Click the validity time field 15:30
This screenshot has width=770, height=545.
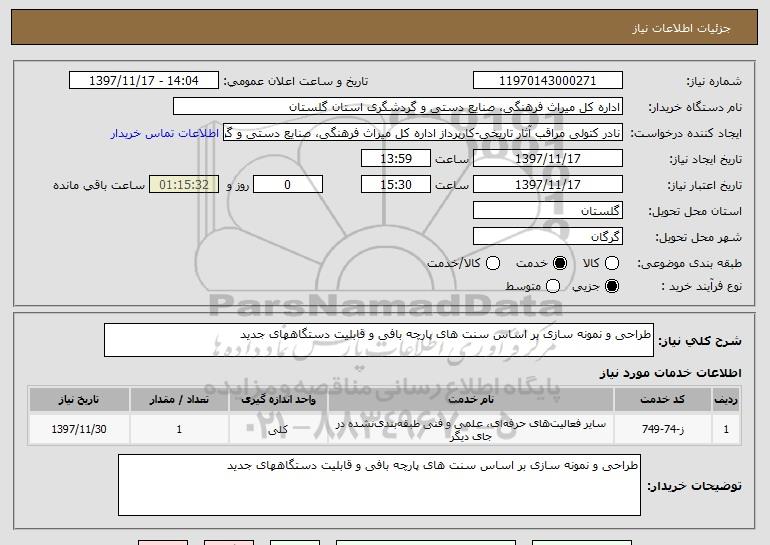(x=396, y=185)
